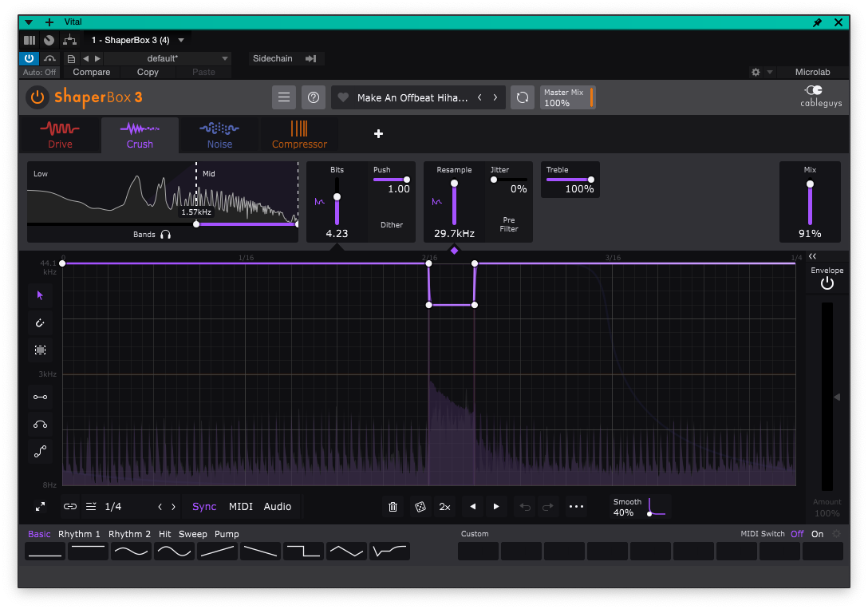
Task: Toggle the Envelope power button
Action: coord(827,283)
